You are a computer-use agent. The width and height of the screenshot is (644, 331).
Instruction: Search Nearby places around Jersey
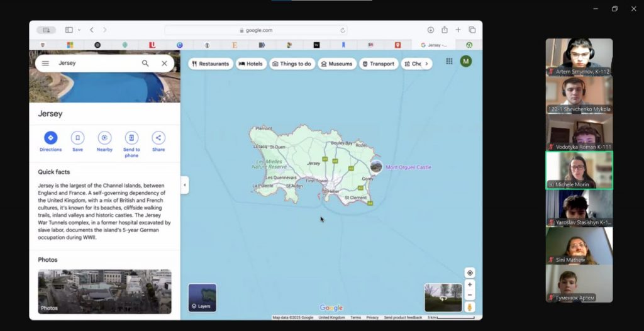pos(104,138)
